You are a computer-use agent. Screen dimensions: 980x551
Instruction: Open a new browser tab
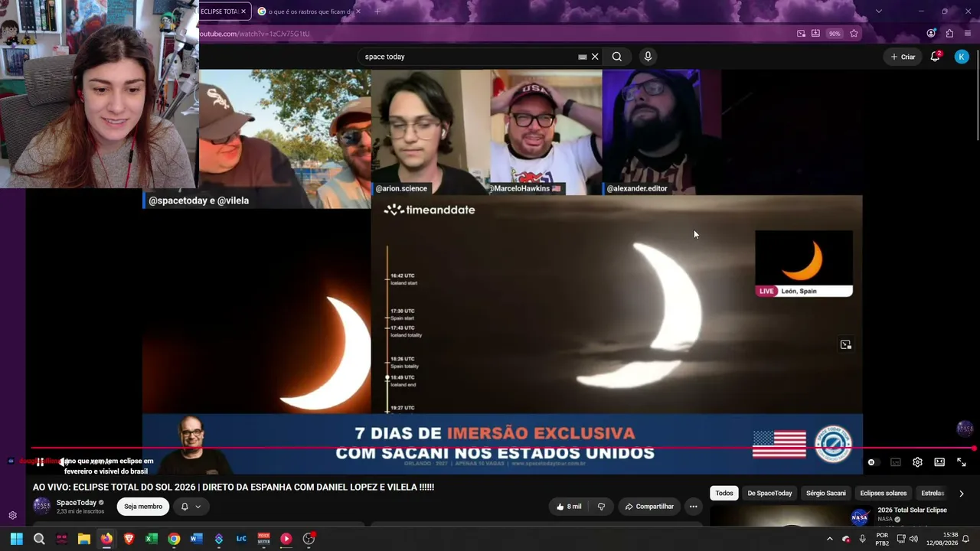(377, 11)
